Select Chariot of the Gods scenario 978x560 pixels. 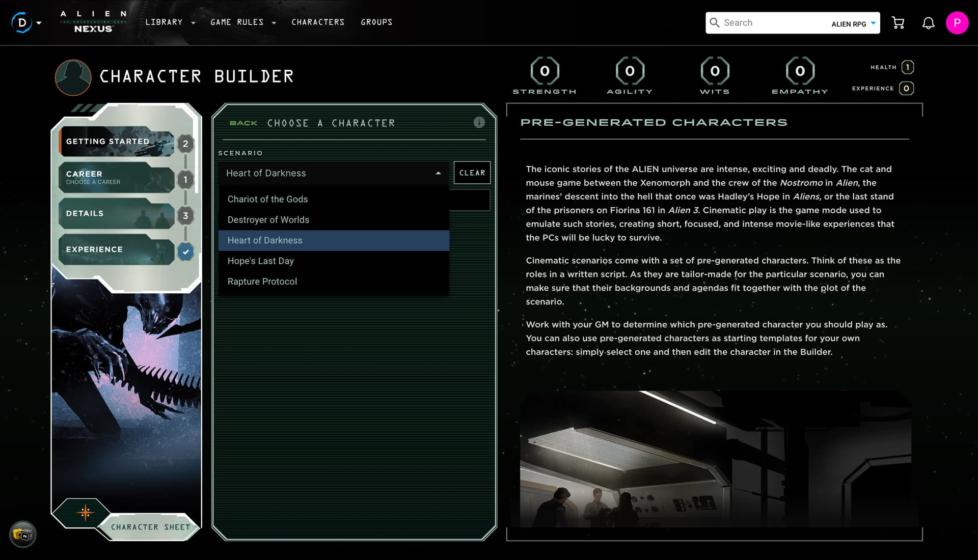coord(267,199)
